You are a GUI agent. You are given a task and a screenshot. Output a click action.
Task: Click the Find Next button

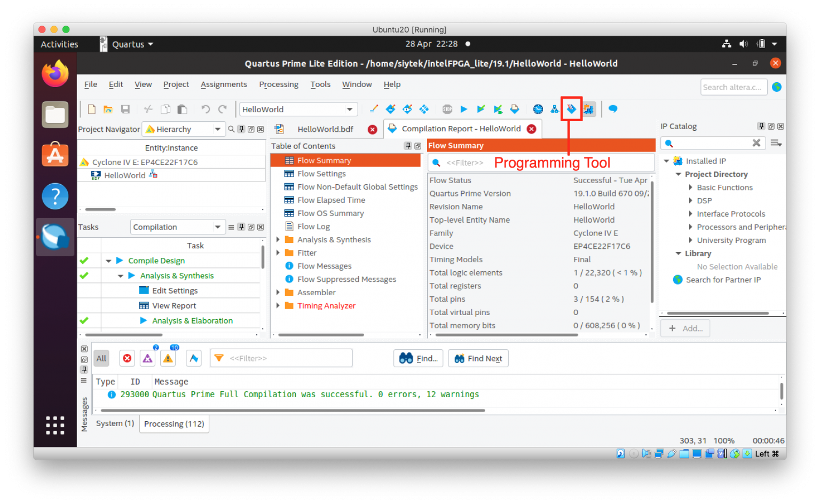[x=478, y=358]
